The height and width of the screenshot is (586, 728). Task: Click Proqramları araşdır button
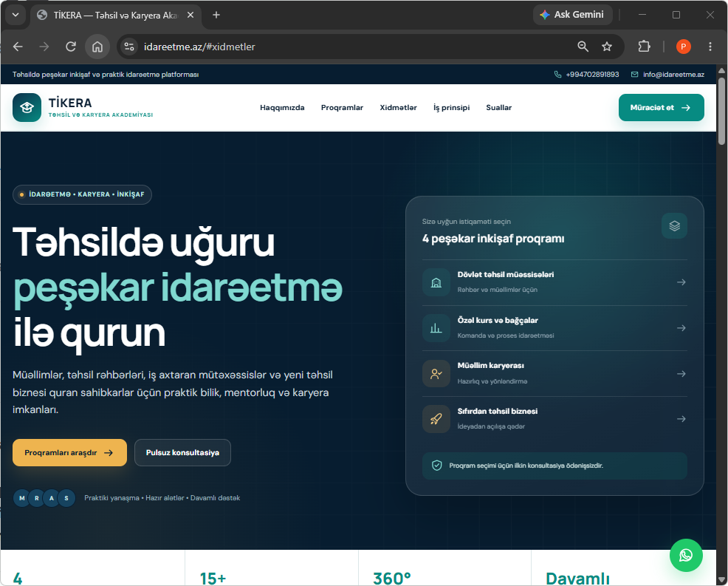pyautogui.click(x=69, y=453)
